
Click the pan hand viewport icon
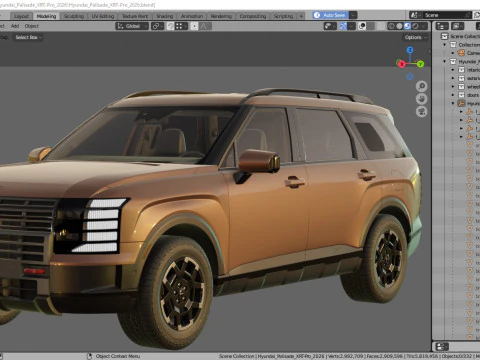[x=422, y=99]
